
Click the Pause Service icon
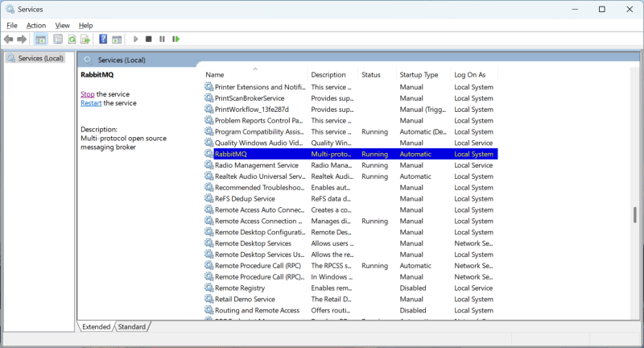pyautogui.click(x=163, y=39)
